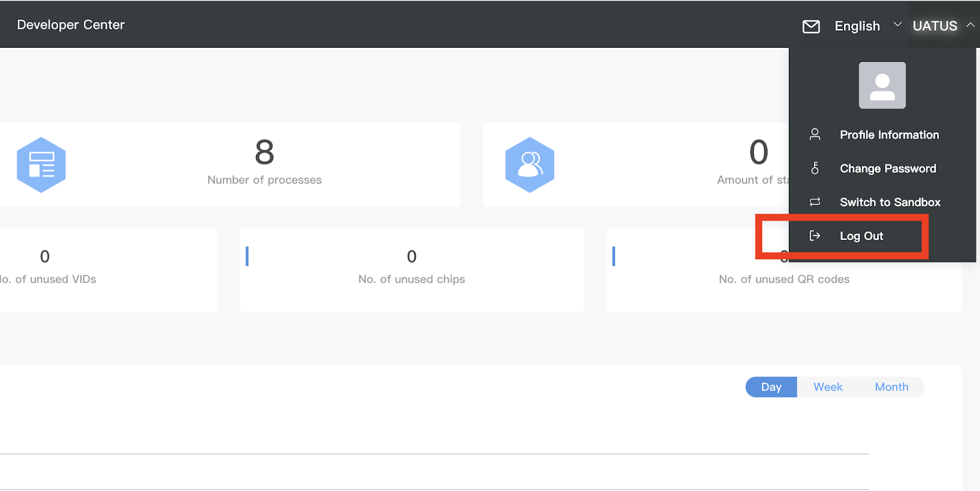Click Developer Center title
This screenshot has height=491, width=980.
71,24
